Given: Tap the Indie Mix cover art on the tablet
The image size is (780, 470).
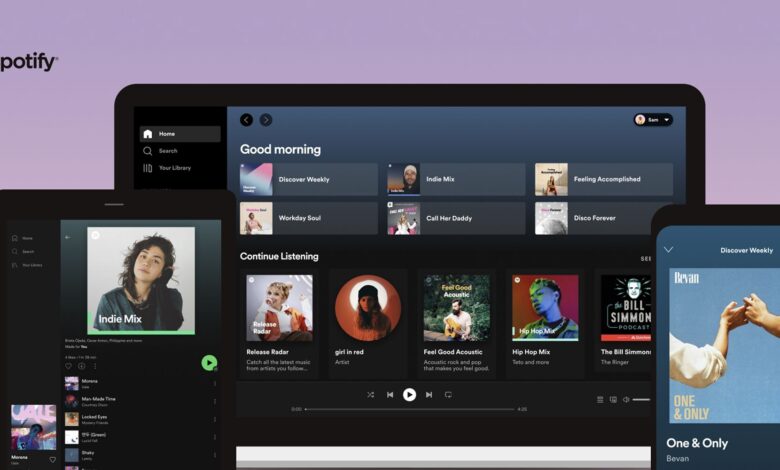Looking at the screenshot, I should click(x=141, y=281).
